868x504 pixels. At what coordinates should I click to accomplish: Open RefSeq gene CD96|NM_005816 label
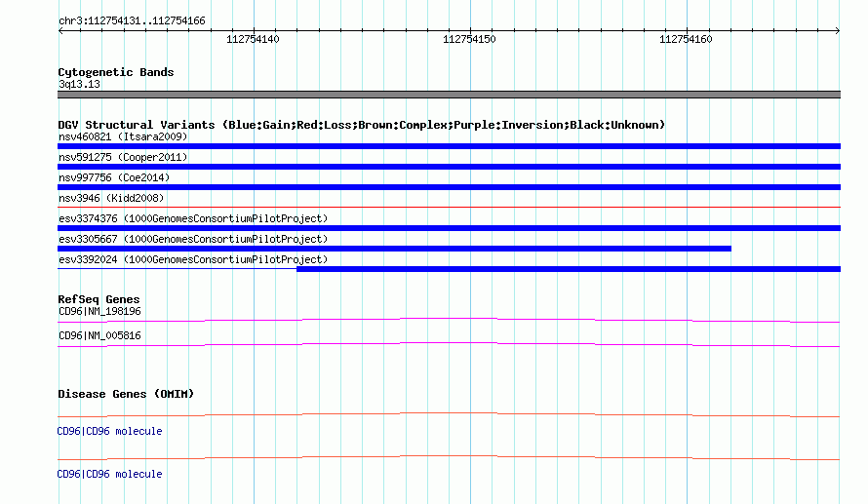99,335
